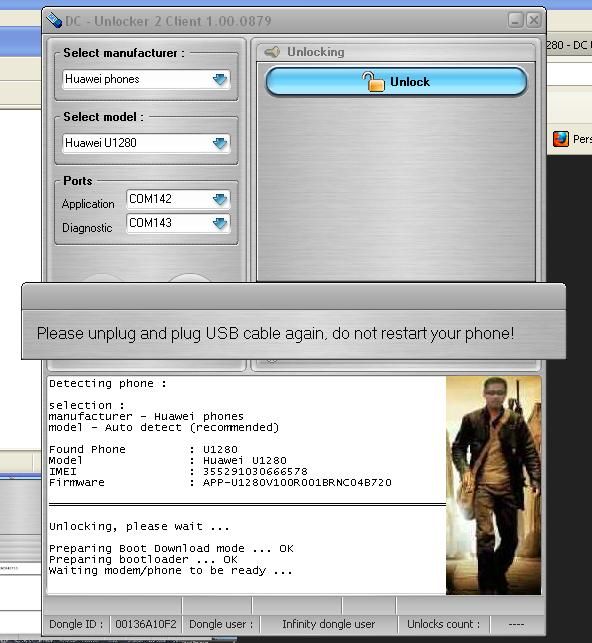Click 'Preparing Boot Download mode ... OK' line
Image resolution: width=592 pixels, height=643 pixels.
(171, 549)
